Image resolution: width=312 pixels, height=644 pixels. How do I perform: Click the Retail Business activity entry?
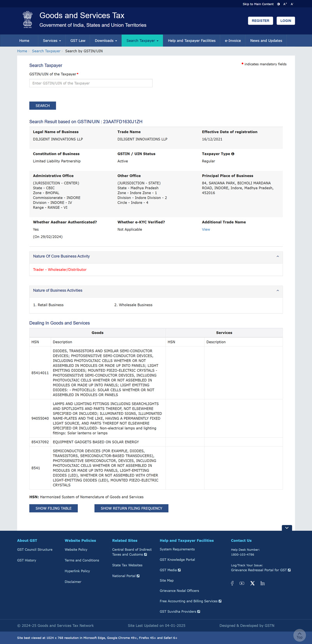coord(48,305)
